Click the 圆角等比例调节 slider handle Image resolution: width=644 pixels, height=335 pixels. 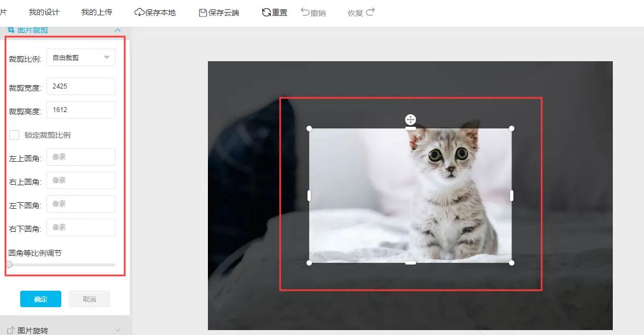9,265
